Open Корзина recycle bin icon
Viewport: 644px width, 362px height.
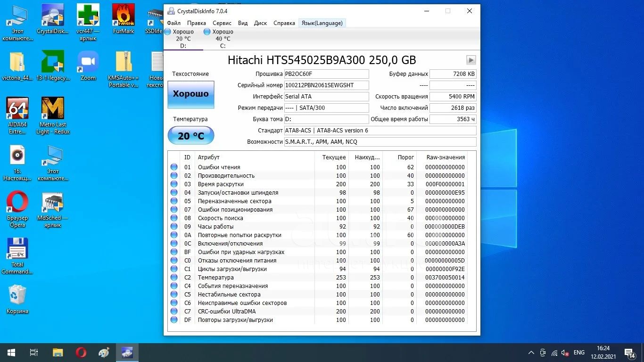(x=17, y=299)
